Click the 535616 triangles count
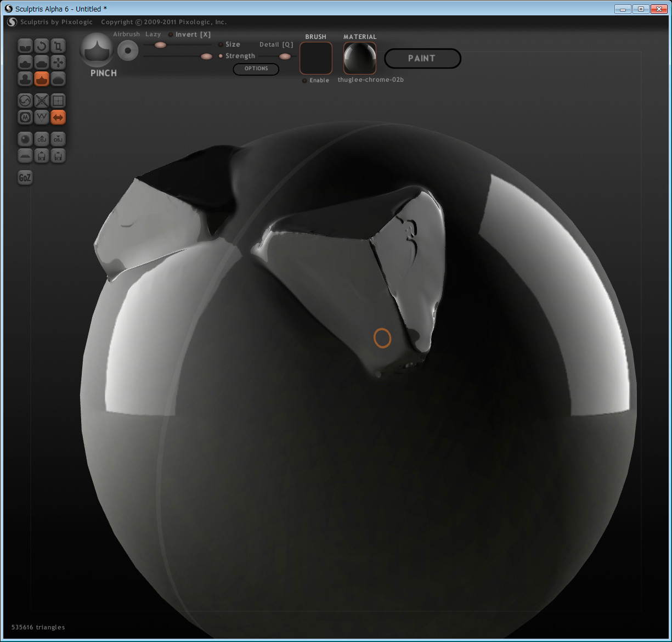 (x=38, y=627)
